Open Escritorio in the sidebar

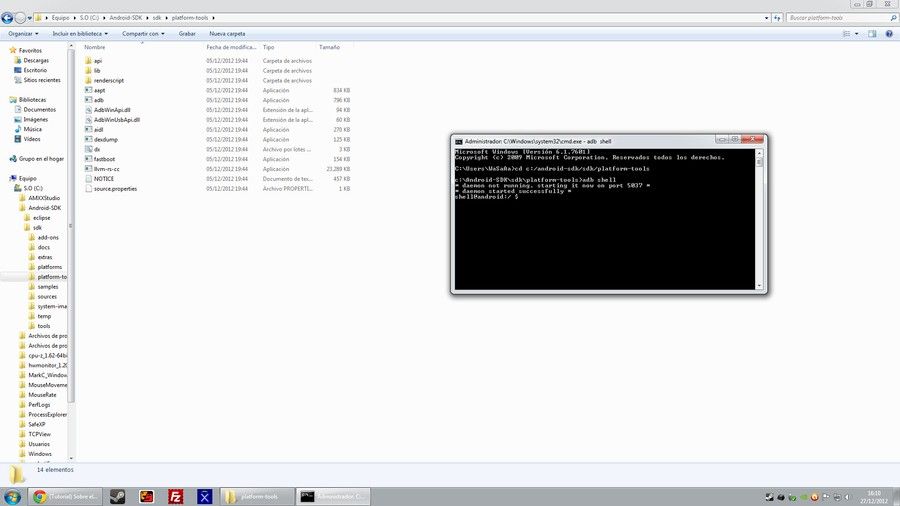point(35,70)
